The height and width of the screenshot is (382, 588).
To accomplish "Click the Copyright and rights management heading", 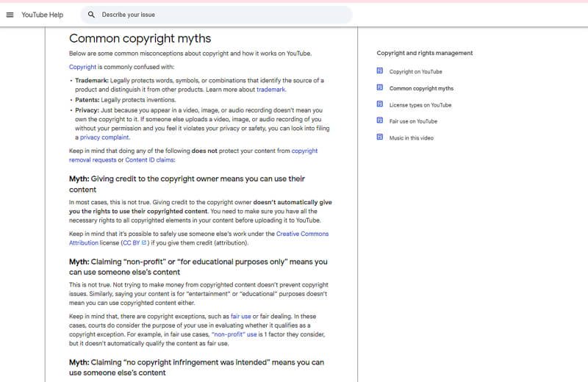I will tap(425, 53).
